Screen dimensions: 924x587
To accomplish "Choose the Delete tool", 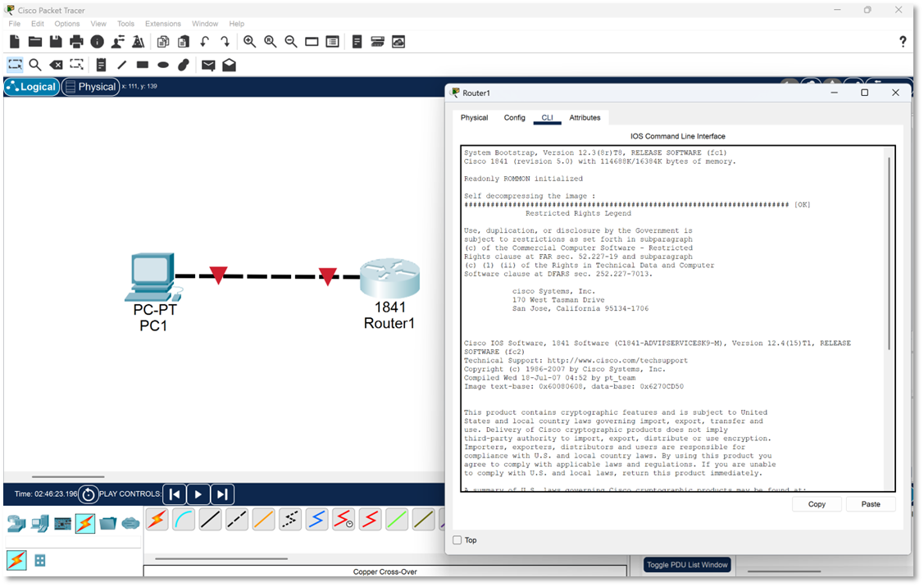I will [56, 65].
